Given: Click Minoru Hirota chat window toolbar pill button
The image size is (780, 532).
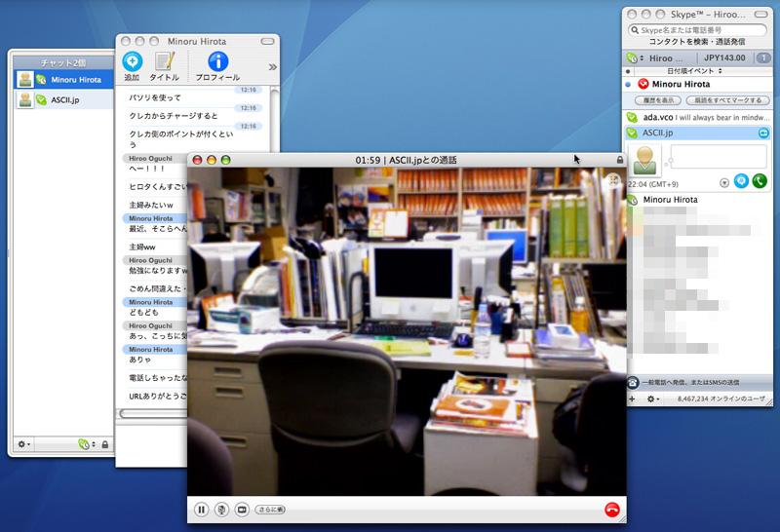Looking at the screenshot, I should [267, 41].
